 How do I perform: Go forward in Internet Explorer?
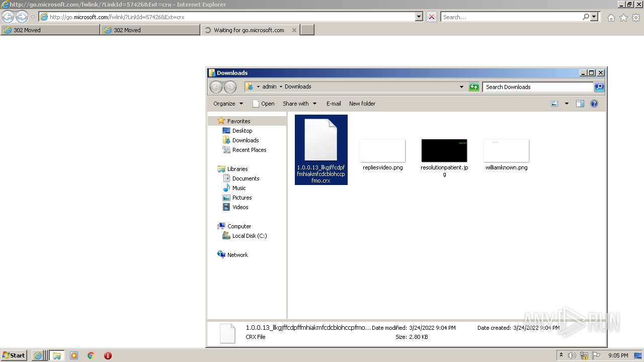pyautogui.click(x=22, y=17)
